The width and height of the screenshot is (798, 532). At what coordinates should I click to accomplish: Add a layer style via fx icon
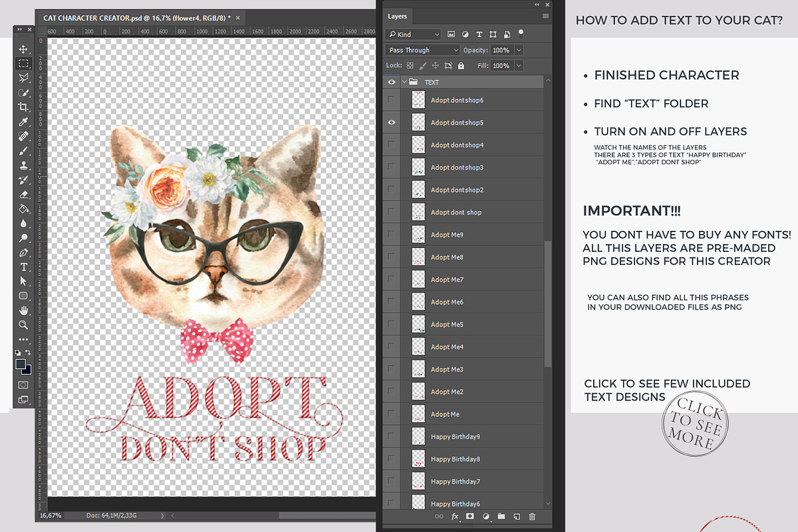(x=456, y=516)
